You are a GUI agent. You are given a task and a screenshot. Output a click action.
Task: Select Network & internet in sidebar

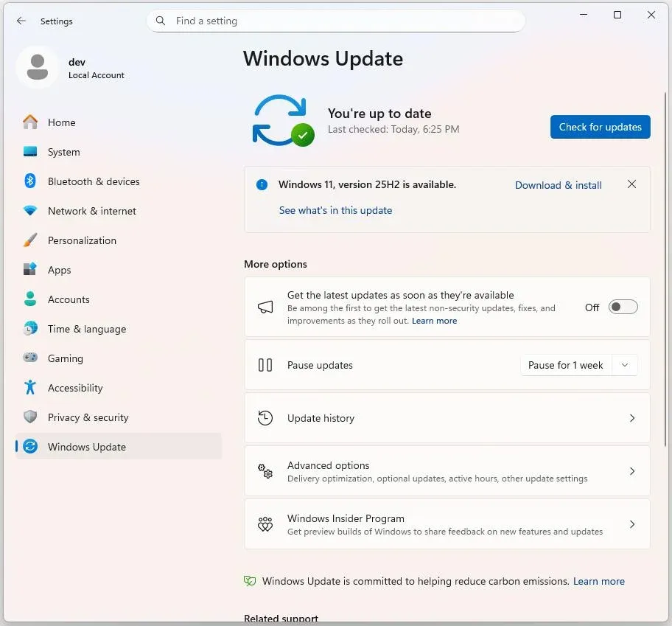pos(119,211)
